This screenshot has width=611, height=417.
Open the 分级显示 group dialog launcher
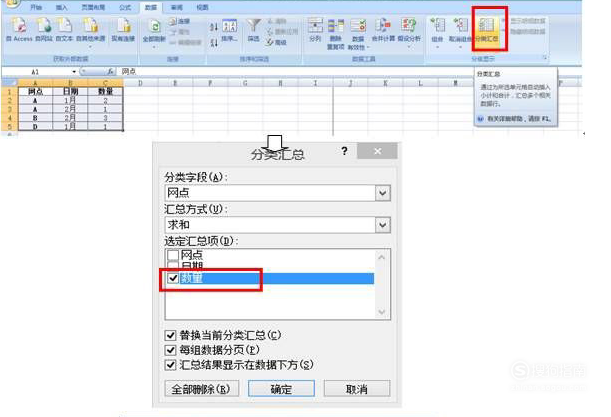coord(545,58)
